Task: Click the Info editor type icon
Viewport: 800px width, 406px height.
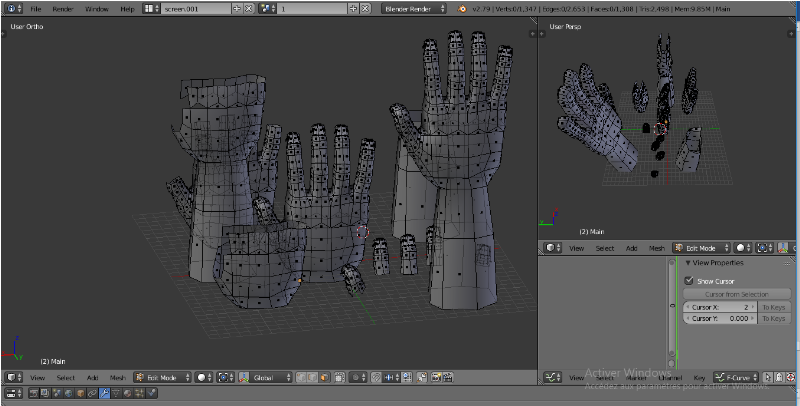Action: [x=9, y=8]
